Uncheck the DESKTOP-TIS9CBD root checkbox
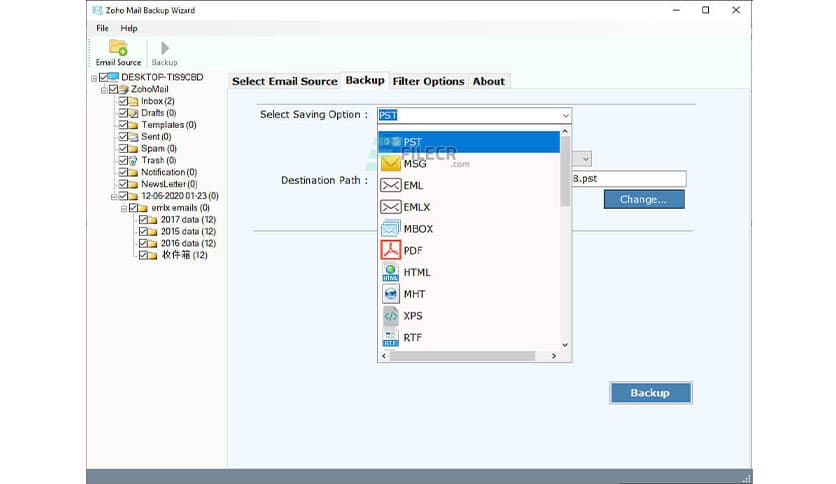The width and height of the screenshot is (836, 484). click(103, 77)
